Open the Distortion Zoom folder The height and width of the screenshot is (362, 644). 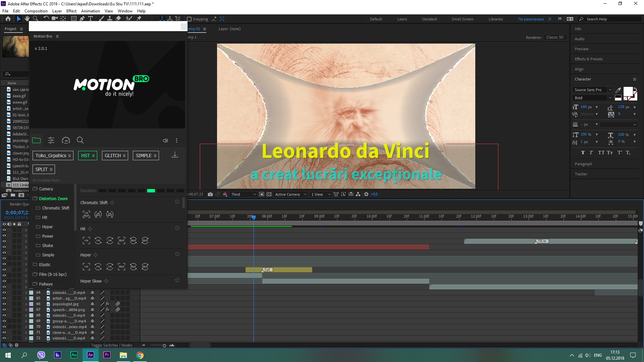[x=53, y=199]
